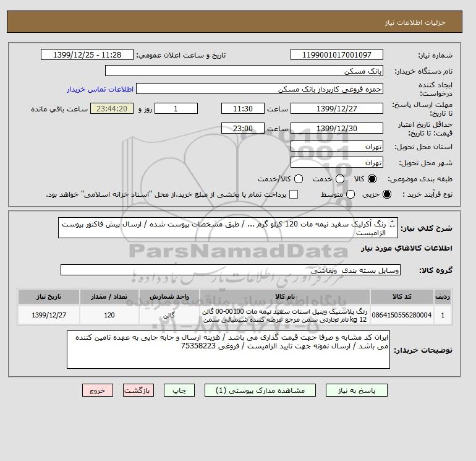Click the بازگشت back button
The width and height of the screenshot is (476, 461).
[x=138, y=390]
